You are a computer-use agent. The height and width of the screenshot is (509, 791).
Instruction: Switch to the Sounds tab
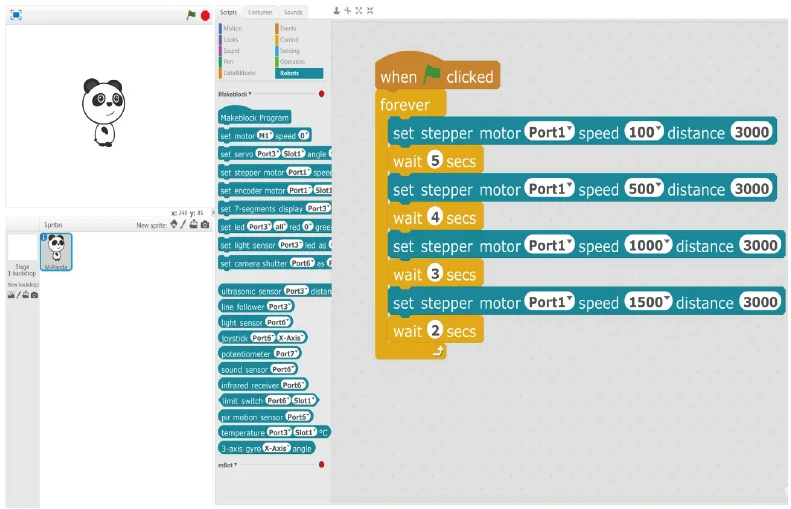click(x=293, y=12)
